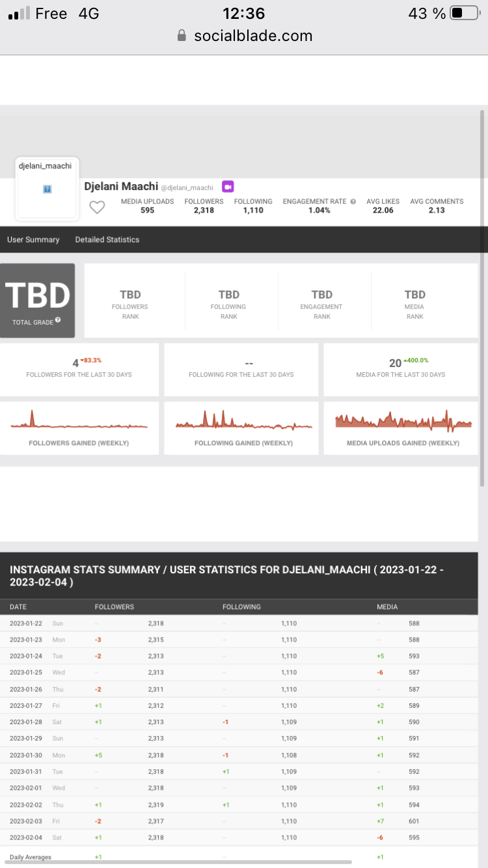Tap the purple video camera badge
Viewport: 488px width, 868px height.
pos(228,187)
